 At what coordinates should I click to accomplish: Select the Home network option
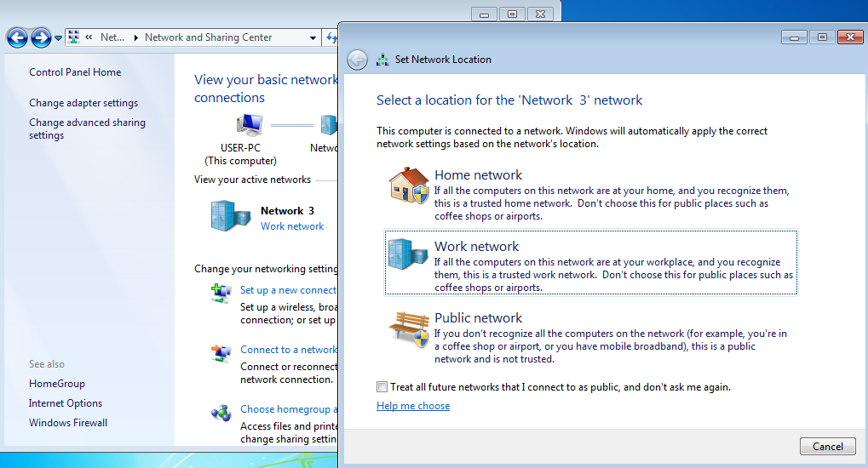(590, 194)
